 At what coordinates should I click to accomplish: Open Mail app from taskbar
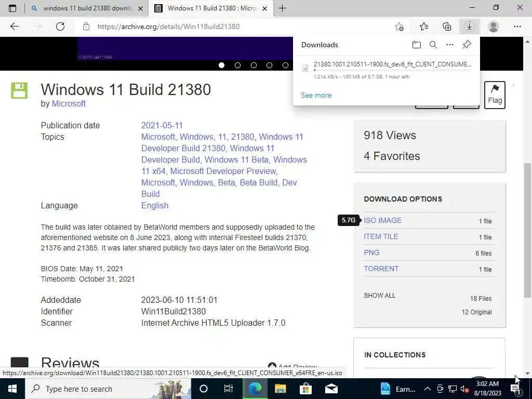coord(331,389)
